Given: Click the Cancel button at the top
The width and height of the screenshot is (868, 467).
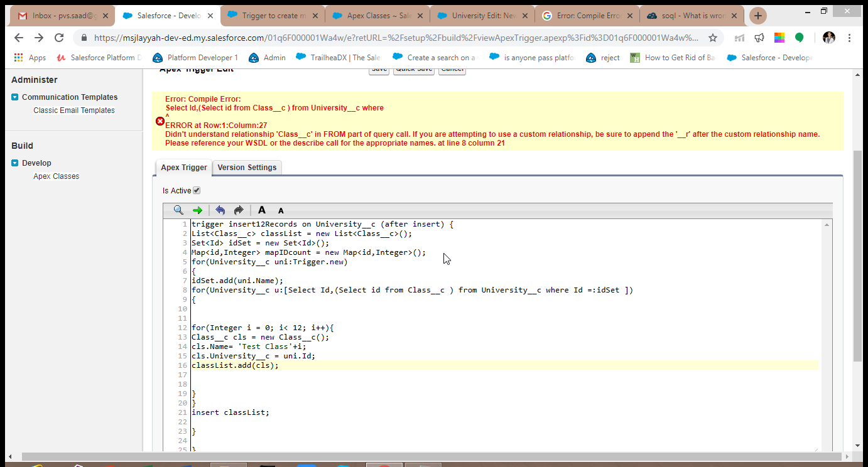Looking at the screenshot, I should click(x=452, y=69).
